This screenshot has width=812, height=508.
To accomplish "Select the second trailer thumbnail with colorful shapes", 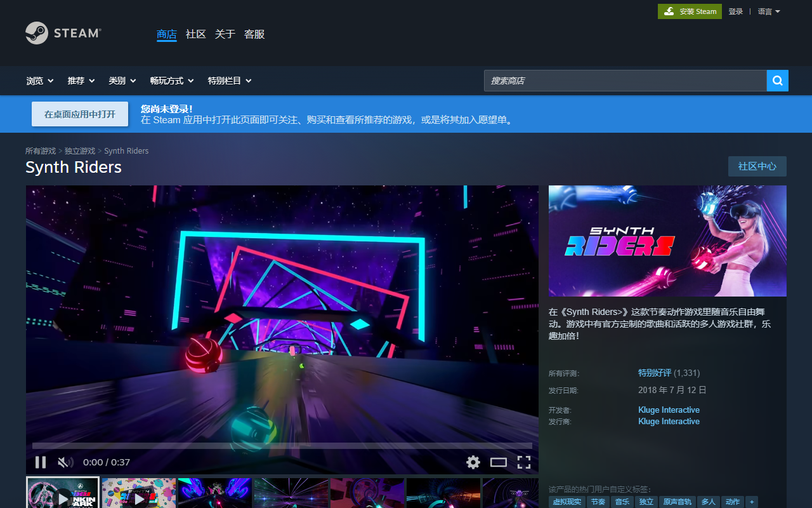I will pos(139,493).
